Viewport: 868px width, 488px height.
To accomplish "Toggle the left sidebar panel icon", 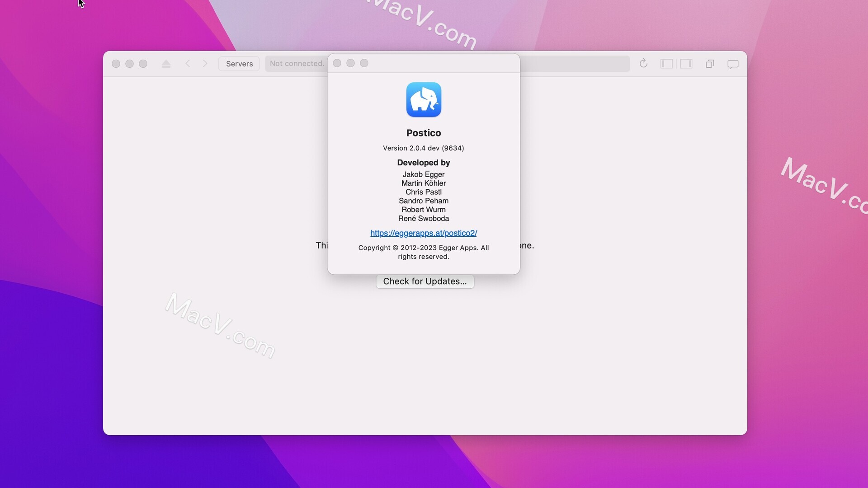I will [666, 64].
